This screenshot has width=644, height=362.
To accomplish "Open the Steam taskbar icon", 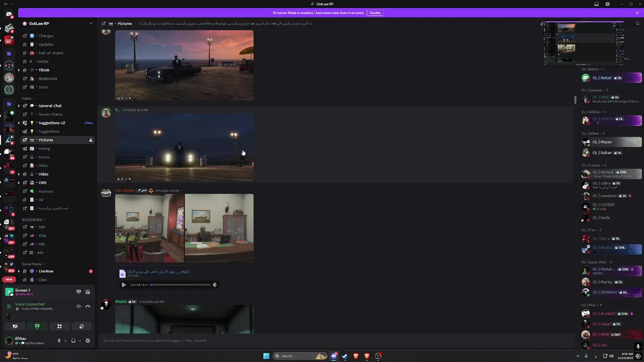I will (345, 356).
